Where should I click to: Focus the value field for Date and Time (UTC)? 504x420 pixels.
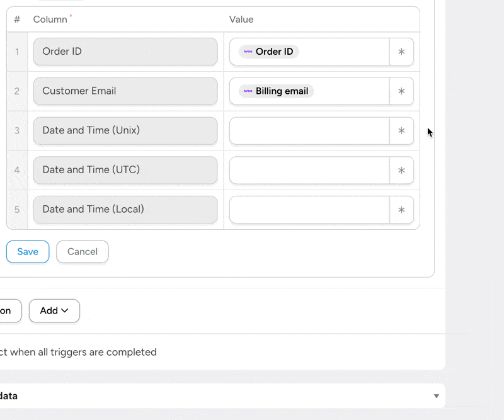tap(309, 170)
